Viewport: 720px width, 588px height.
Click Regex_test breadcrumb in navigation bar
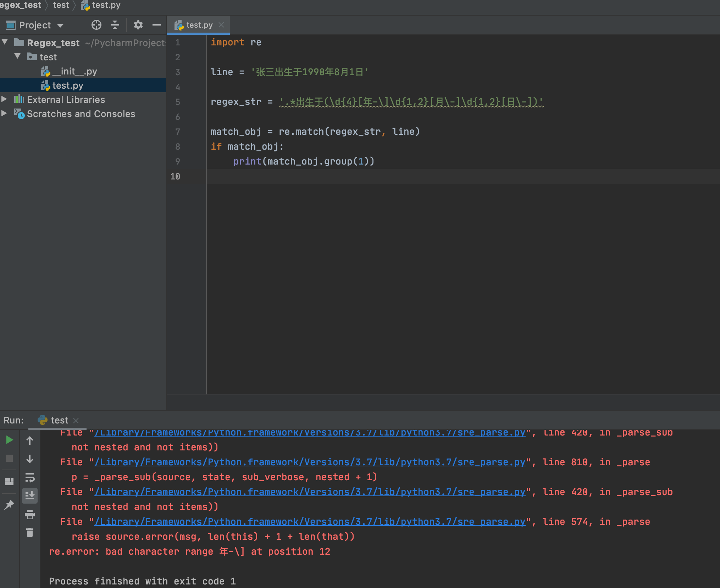click(x=21, y=5)
